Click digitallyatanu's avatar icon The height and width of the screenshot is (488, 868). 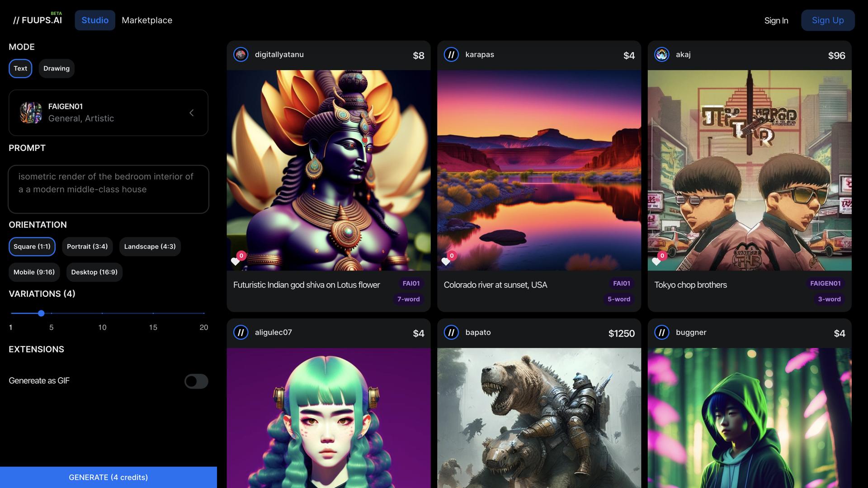tap(241, 55)
